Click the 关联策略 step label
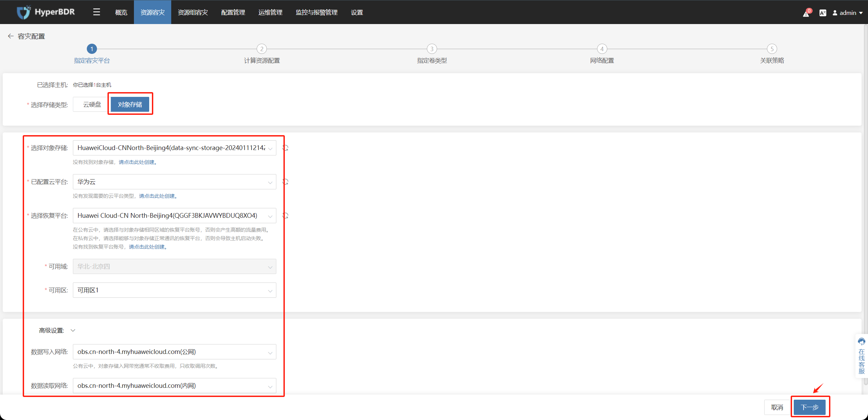Image resolution: width=868 pixels, height=420 pixels. point(772,60)
